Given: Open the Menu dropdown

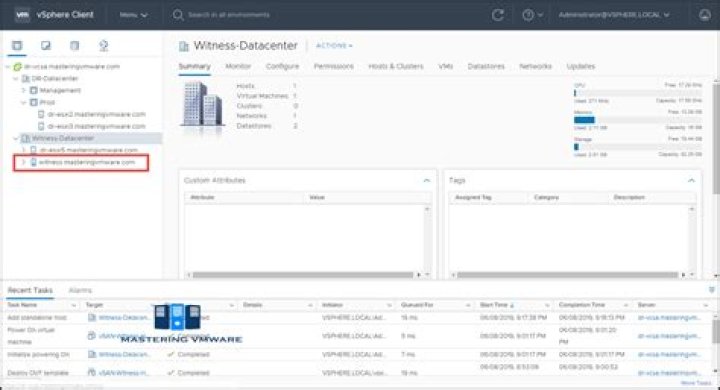Looking at the screenshot, I should [133, 15].
